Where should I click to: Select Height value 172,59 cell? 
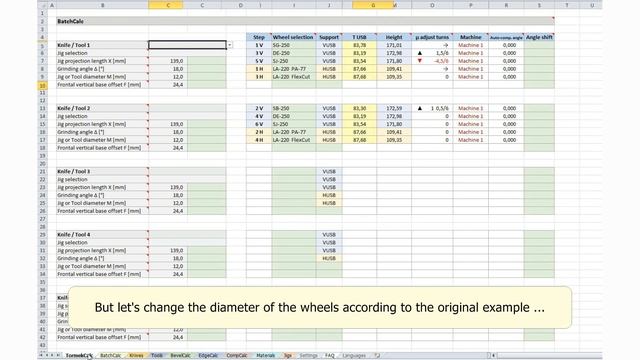394,108
